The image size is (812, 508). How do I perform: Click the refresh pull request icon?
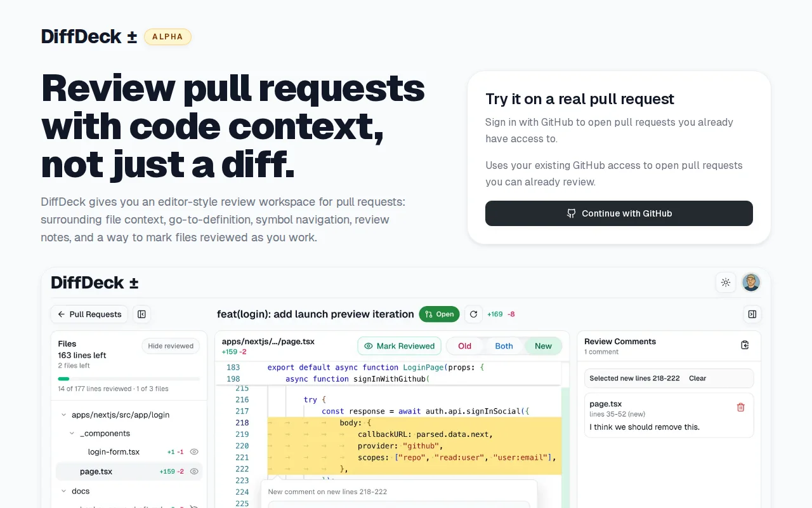pyautogui.click(x=473, y=314)
